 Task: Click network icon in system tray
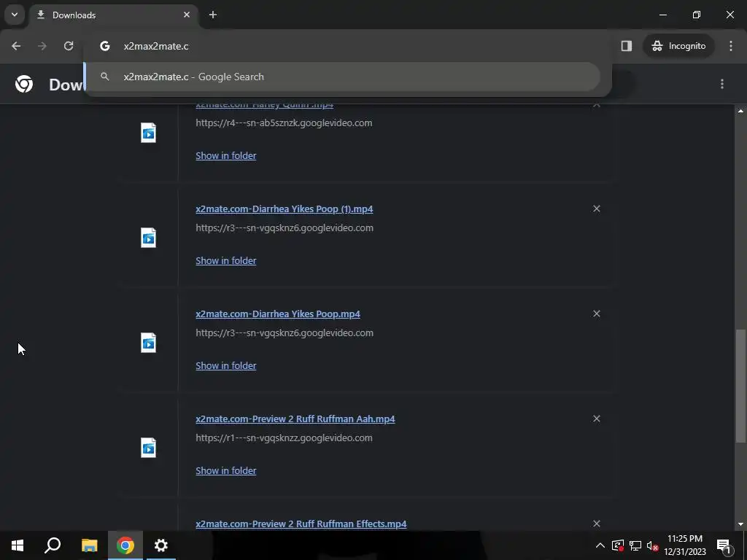tap(635, 545)
